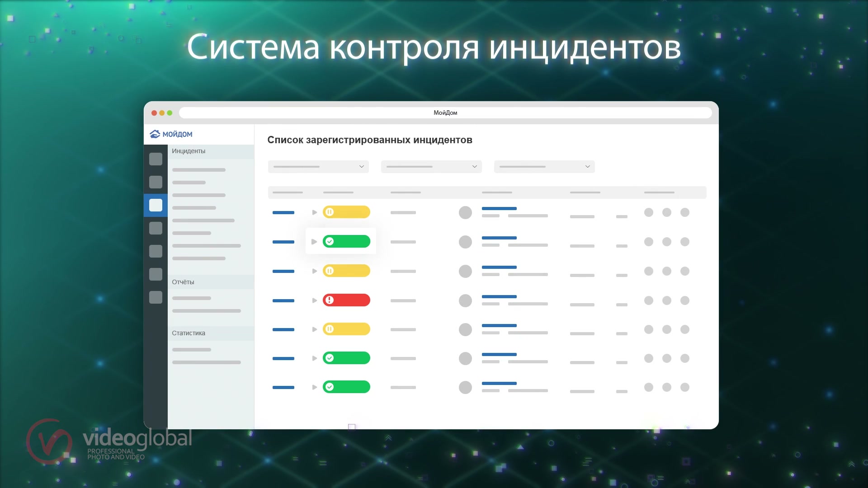The width and height of the screenshot is (868, 488).
Task: Click the yellow paused status badge in first row
Action: click(x=346, y=212)
